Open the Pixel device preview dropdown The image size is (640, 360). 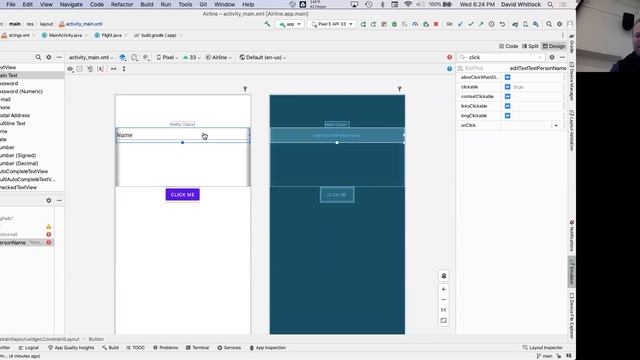[167, 58]
